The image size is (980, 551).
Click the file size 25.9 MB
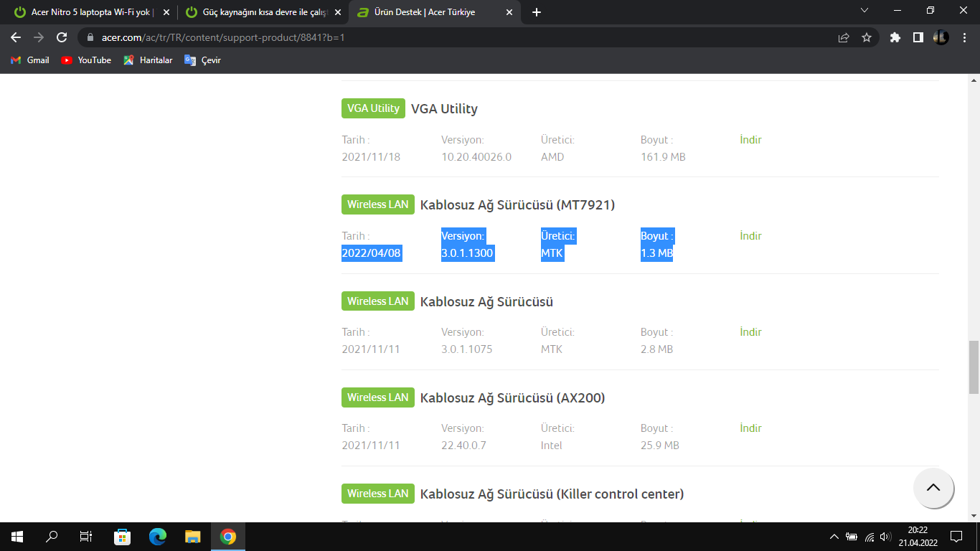pos(660,446)
